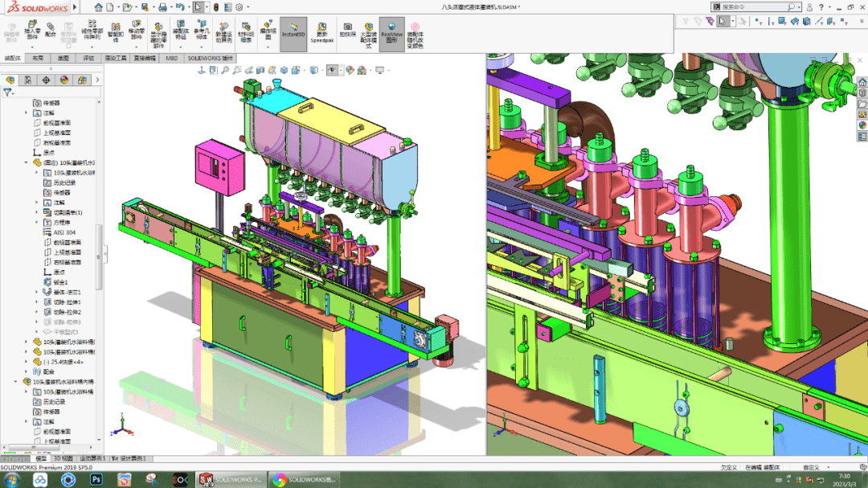Screen dimensions: 868x488
Task: Select the Update Speedpak tool
Action: pyautogui.click(x=321, y=33)
